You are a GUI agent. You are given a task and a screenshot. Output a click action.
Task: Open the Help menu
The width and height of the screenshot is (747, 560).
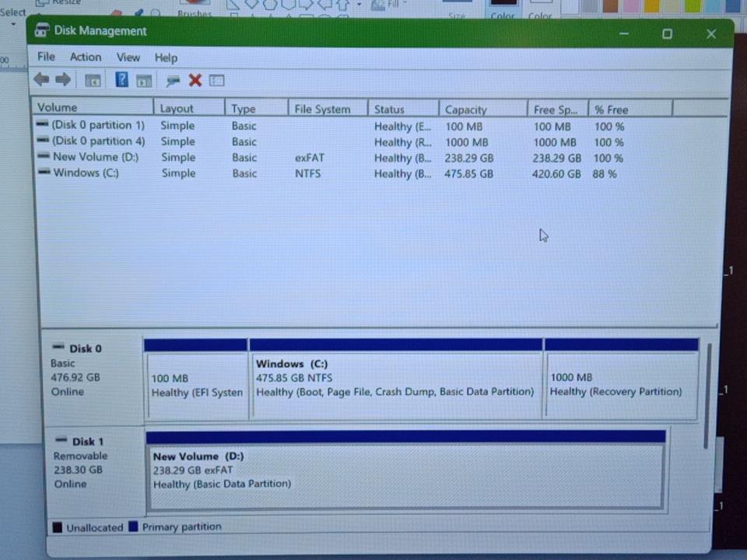pyautogui.click(x=166, y=58)
